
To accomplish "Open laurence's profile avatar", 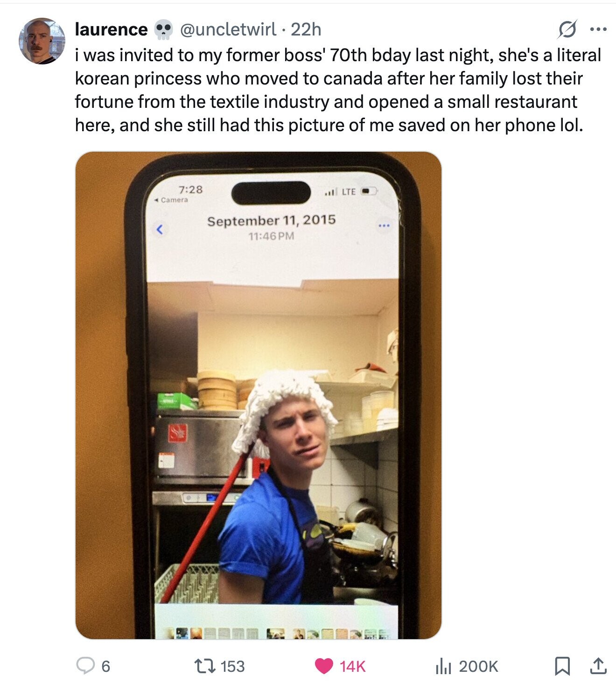I will tap(42, 41).
